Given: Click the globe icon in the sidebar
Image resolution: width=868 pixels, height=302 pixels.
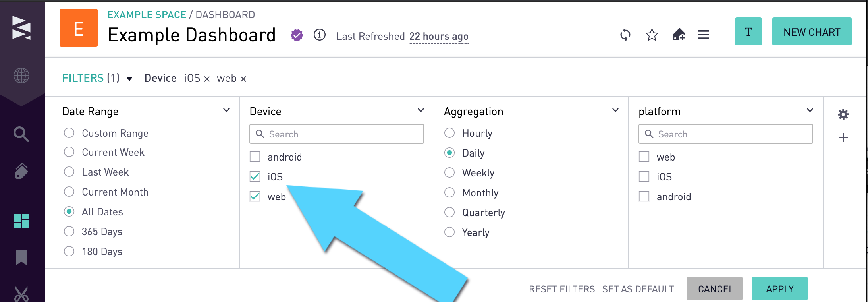Looking at the screenshot, I should click(x=21, y=76).
